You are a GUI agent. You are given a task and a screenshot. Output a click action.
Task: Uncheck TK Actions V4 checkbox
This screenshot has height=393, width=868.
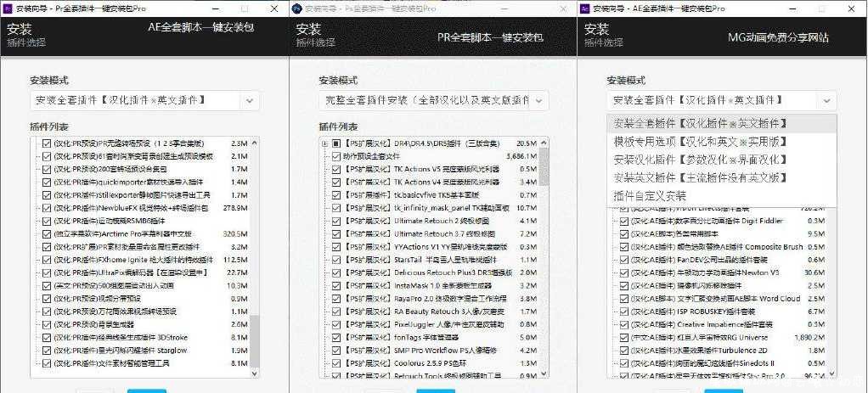pos(336,182)
